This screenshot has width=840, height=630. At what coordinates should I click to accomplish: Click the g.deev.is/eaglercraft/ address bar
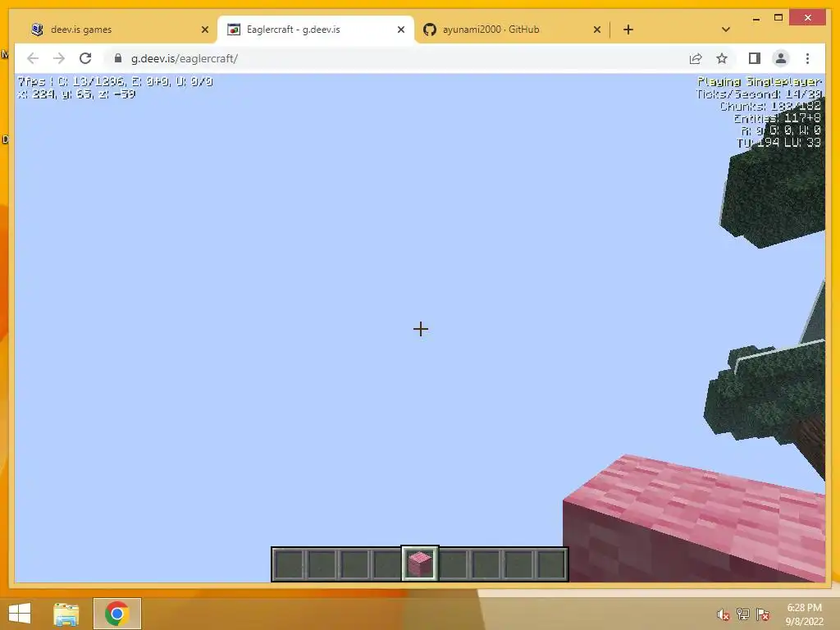tap(396, 58)
